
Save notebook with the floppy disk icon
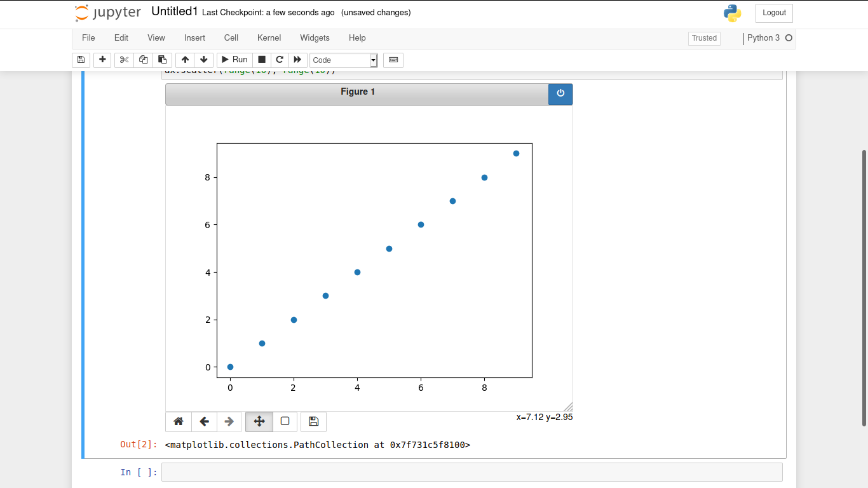[81, 60]
